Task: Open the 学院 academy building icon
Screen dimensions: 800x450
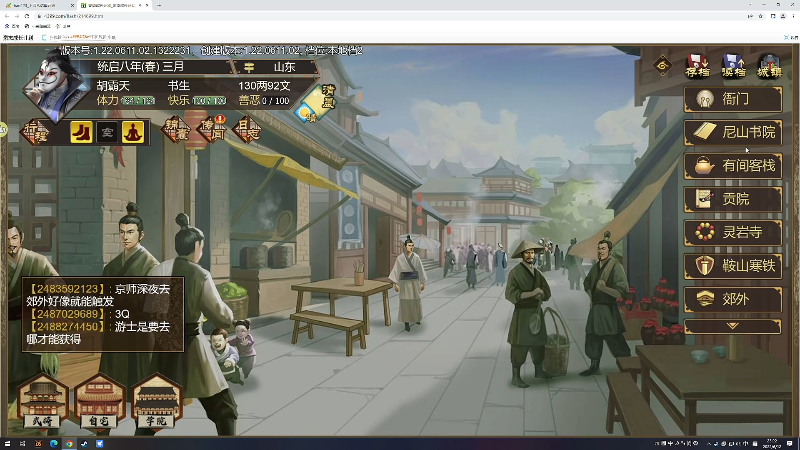Action: coord(157,402)
